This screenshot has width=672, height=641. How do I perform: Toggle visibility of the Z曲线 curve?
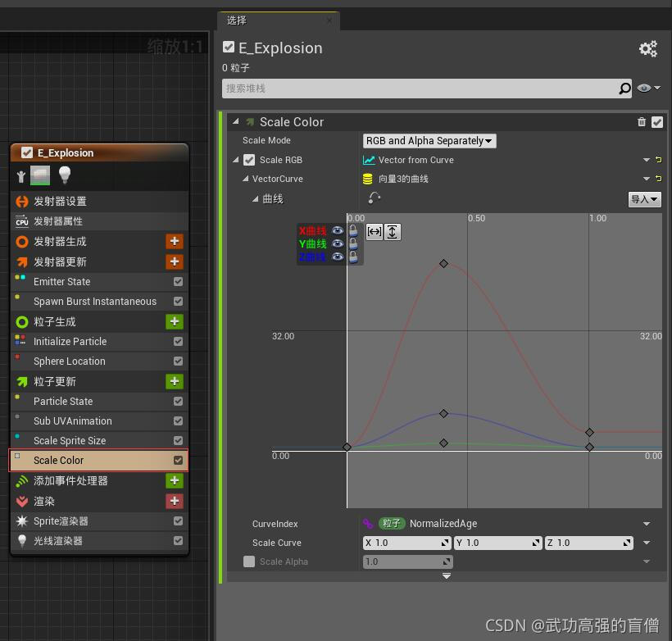click(338, 257)
